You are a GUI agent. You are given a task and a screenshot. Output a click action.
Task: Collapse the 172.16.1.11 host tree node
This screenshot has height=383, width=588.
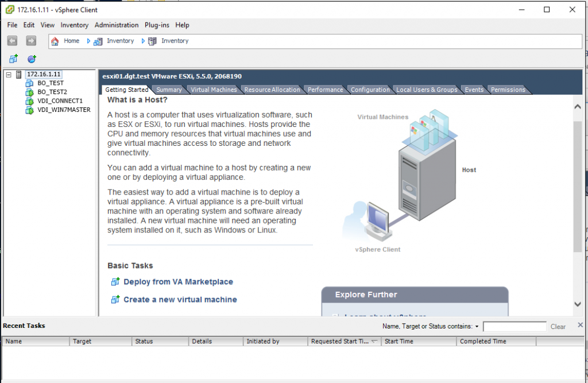point(9,75)
